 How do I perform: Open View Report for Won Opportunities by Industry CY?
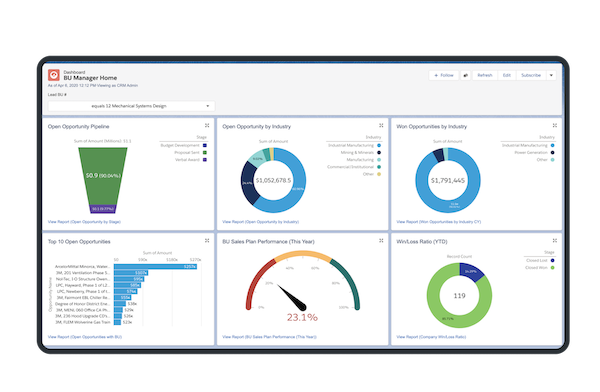tap(439, 222)
